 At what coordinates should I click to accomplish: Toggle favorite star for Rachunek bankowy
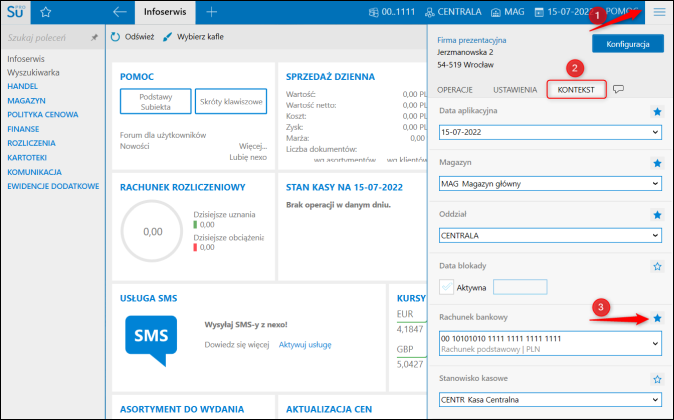657,318
